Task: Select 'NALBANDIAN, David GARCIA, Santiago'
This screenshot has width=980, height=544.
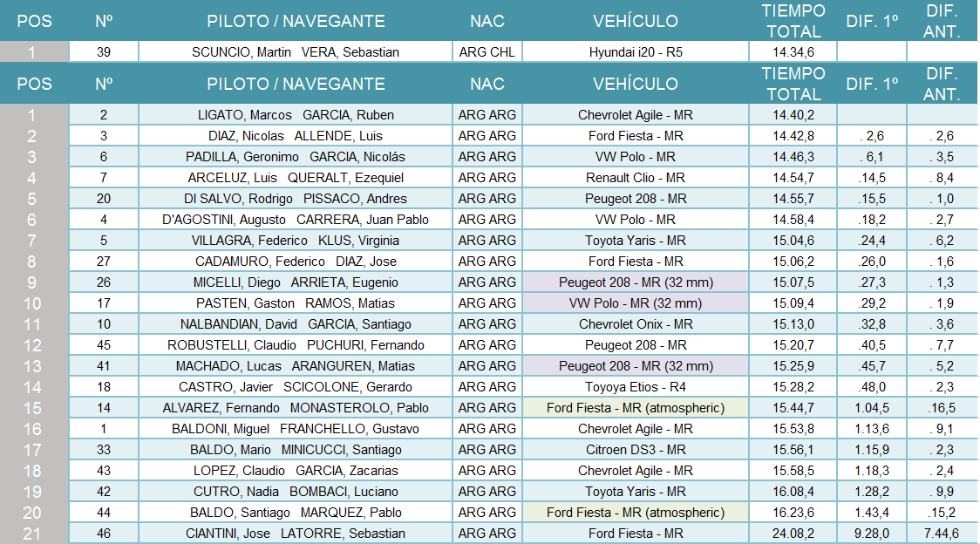Action: 295,324
